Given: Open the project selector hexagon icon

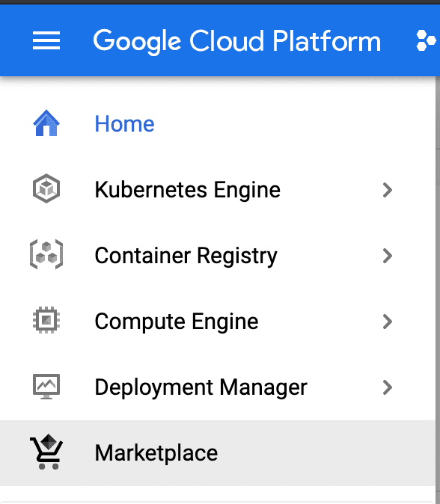Looking at the screenshot, I should coord(427,40).
